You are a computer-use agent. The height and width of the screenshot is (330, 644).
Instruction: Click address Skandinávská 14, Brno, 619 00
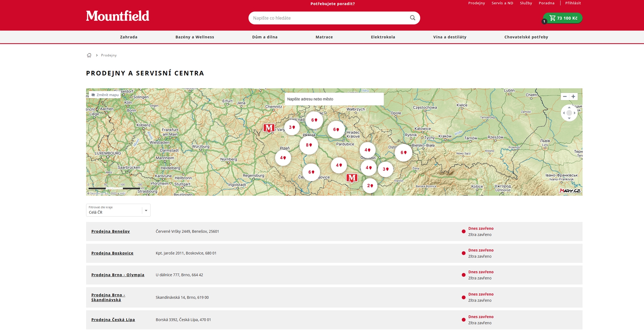pos(182,297)
